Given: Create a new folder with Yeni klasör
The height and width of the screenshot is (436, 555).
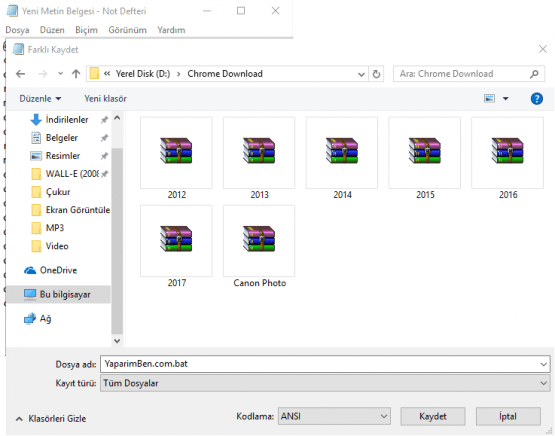Looking at the screenshot, I should click(x=105, y=98).
